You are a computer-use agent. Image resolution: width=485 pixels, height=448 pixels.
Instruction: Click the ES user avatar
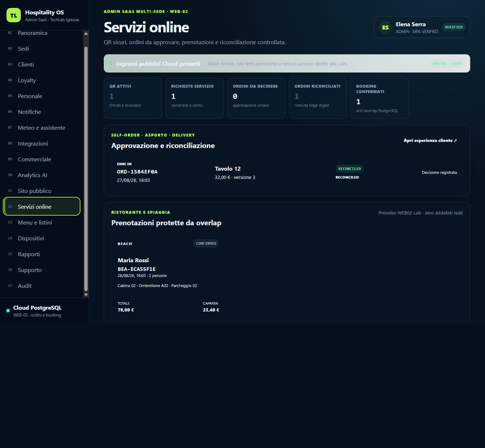[385, 27]
